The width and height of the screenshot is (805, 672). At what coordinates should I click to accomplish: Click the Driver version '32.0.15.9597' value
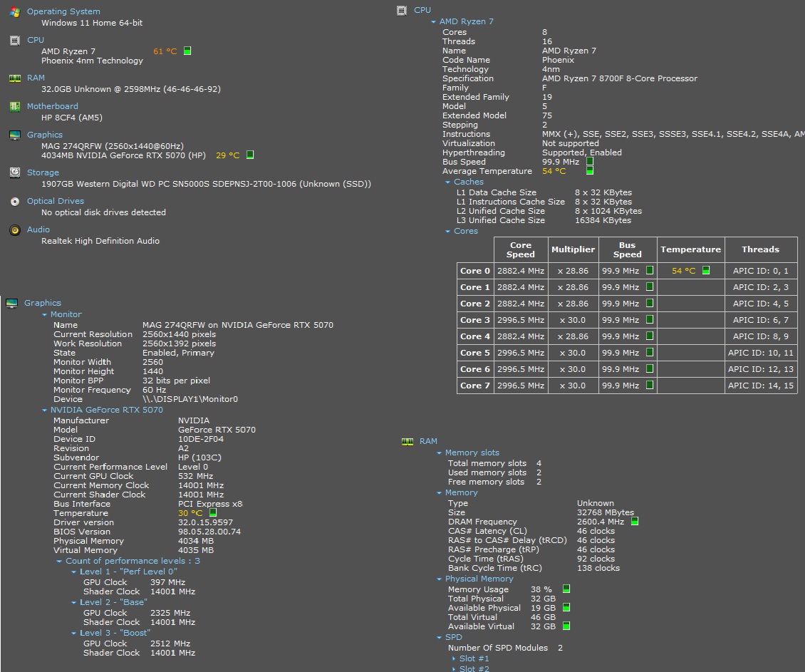tap(205, 522)
